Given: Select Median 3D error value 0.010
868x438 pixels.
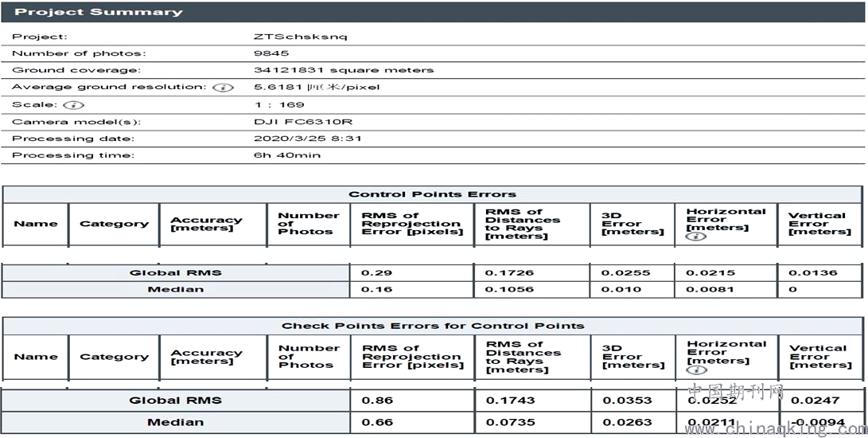Looking at the screenshot, I should click(x=621, y=289).
